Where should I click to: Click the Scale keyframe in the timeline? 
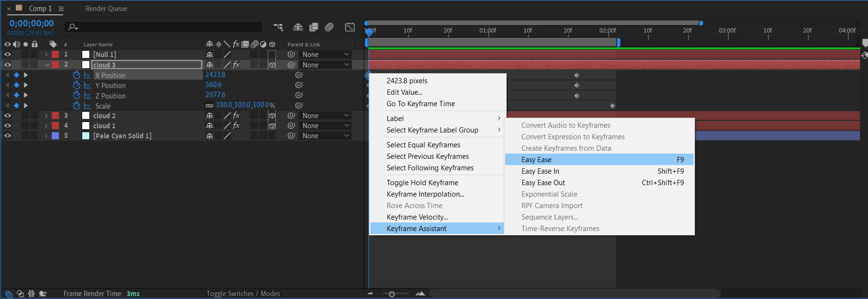(x=613, y=106)
